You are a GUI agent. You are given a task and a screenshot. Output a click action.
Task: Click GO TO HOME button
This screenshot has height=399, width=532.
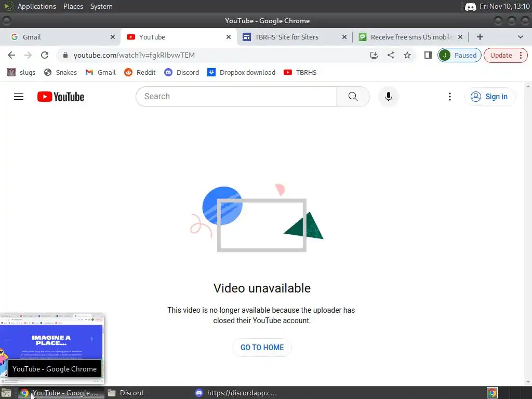[x=262, y=348]
